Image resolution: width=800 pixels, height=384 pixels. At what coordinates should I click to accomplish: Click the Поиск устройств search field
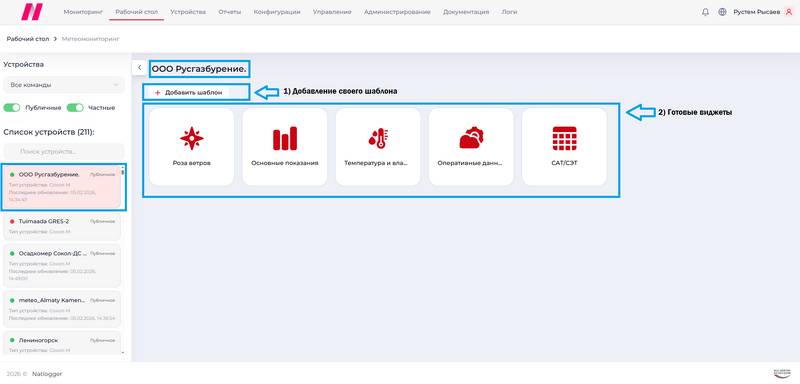coord(64,151)
